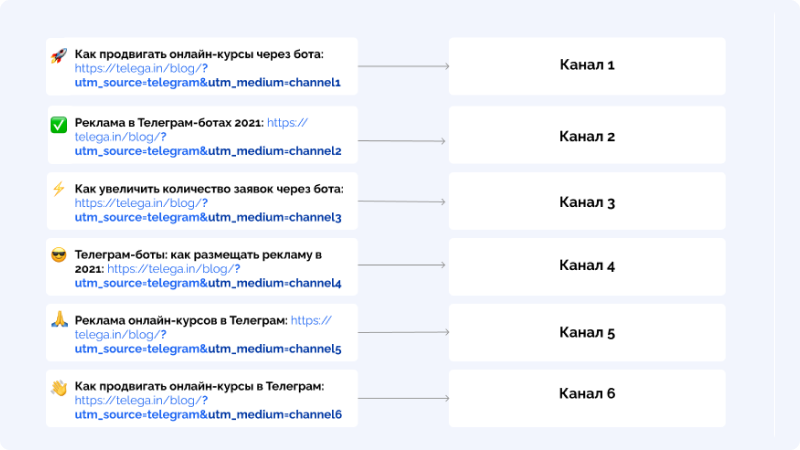800x450 pixels.
Task: Select the Канал 1 box
Action: click(587, 66)
